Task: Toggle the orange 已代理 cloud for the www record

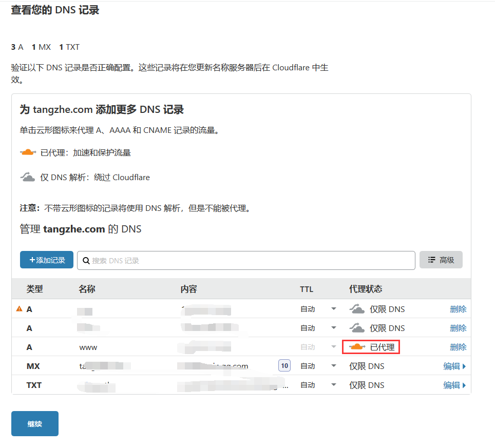Action: point(357,347)
